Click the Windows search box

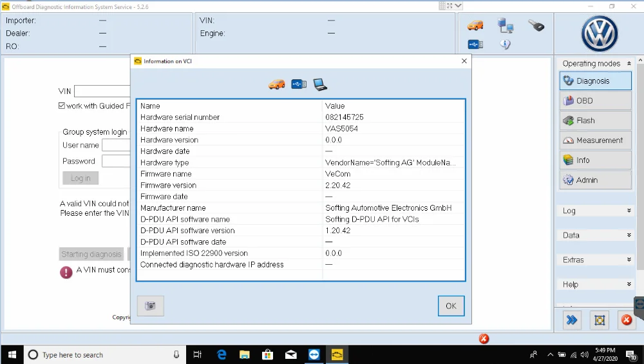[105, 354]
